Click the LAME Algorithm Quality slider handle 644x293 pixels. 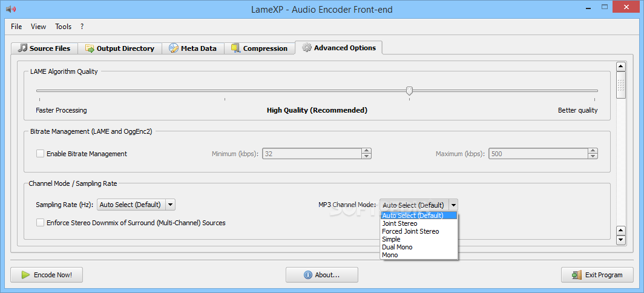tap(409, 91)
